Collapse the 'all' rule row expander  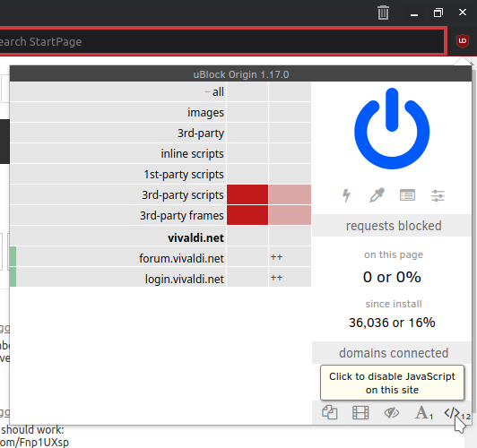click(207, 91)
